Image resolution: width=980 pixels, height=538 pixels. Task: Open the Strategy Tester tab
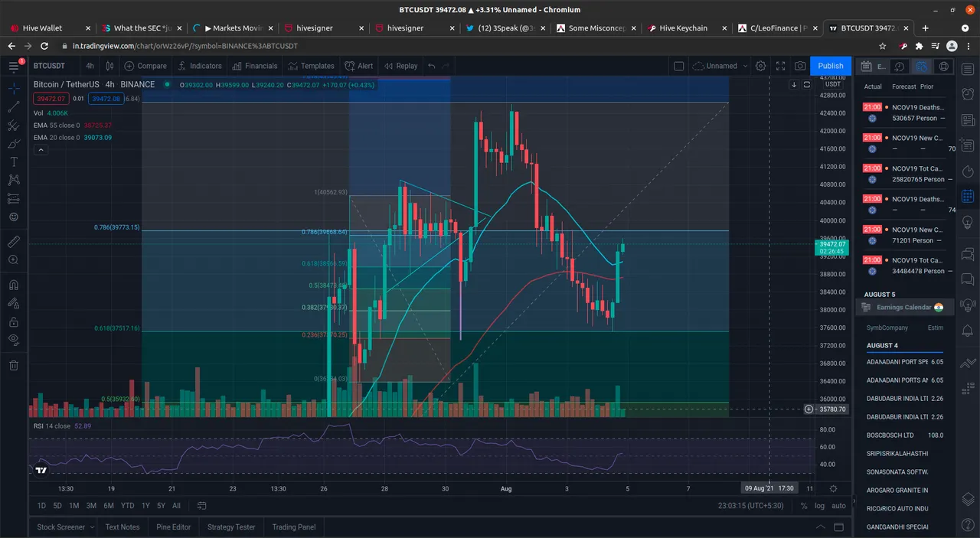tap(231, 527)
